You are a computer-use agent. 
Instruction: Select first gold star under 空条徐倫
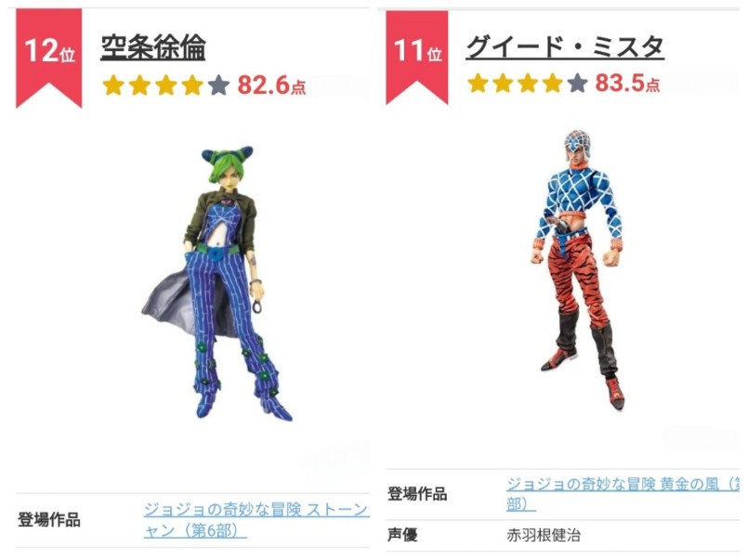click(x=113, y=85)
